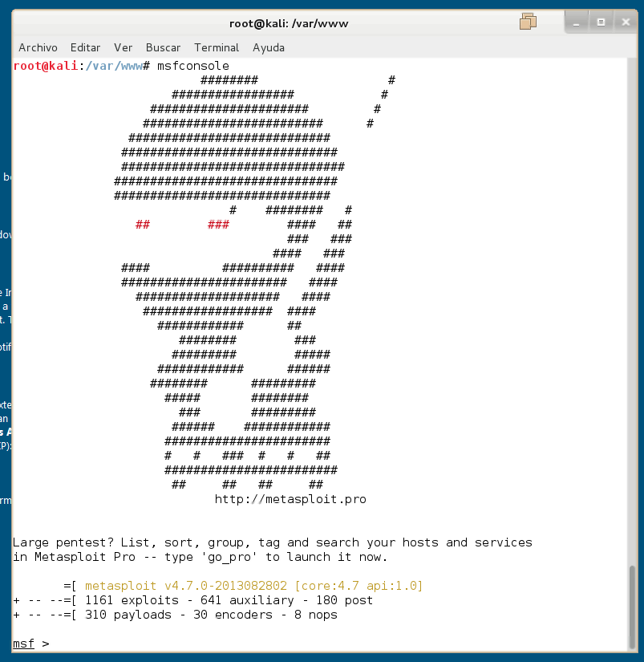Open the Ver menu
Image resolution: width=644 pixels, height=662 pixels.
click(123, 47)
